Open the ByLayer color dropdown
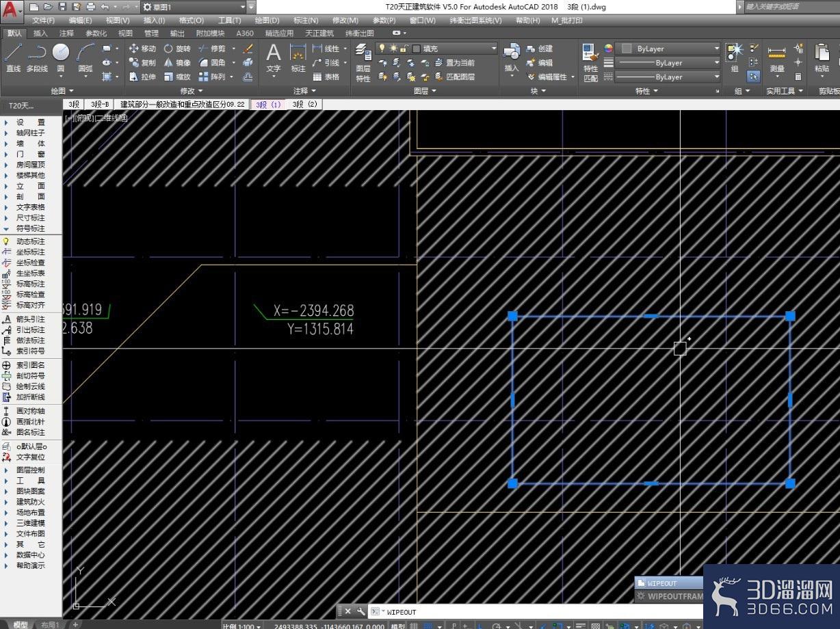The height and width of the screenshot is (629, 840). point(668,49)
